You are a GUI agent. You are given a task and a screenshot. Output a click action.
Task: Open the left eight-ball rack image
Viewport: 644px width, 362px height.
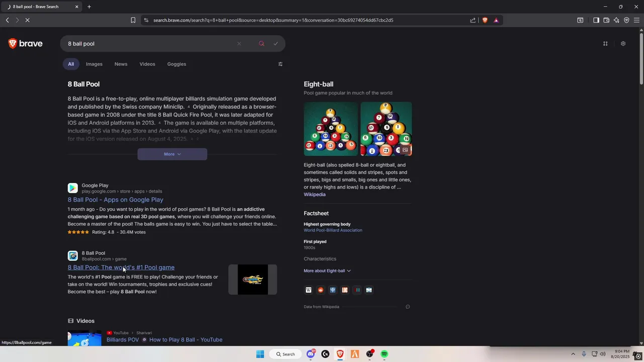(331, 129)
